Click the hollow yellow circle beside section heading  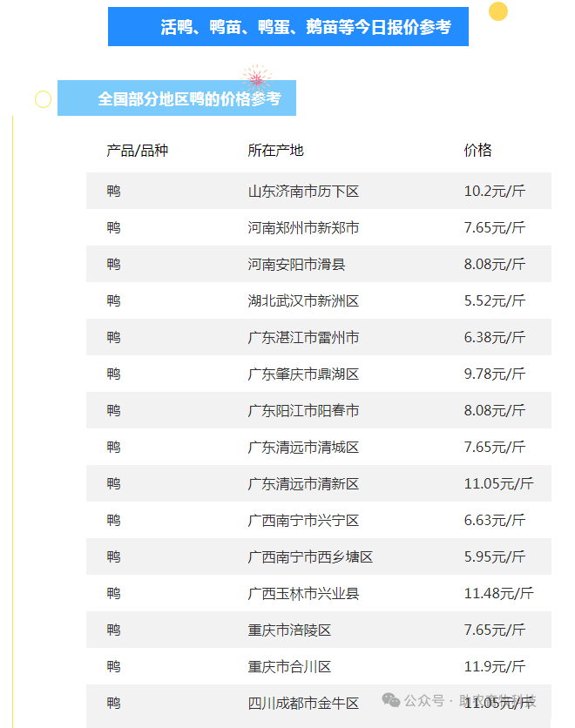tap(43, 99)
